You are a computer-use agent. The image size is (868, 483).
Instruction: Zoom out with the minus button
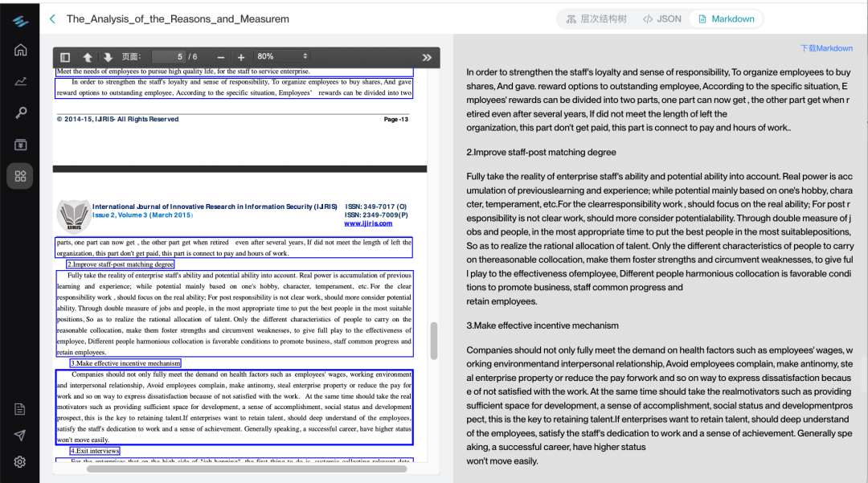pos(221,57)
